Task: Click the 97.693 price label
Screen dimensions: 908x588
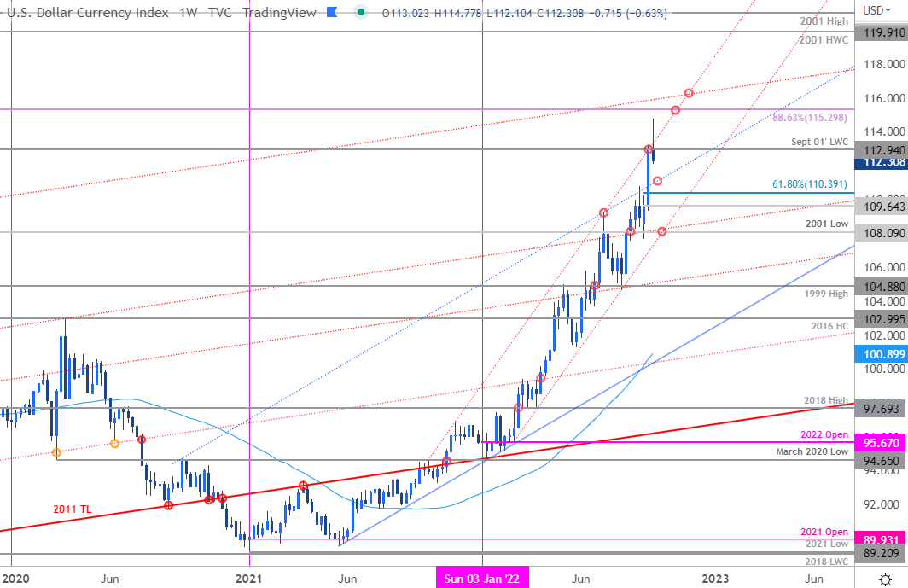Action: [882, 409]
